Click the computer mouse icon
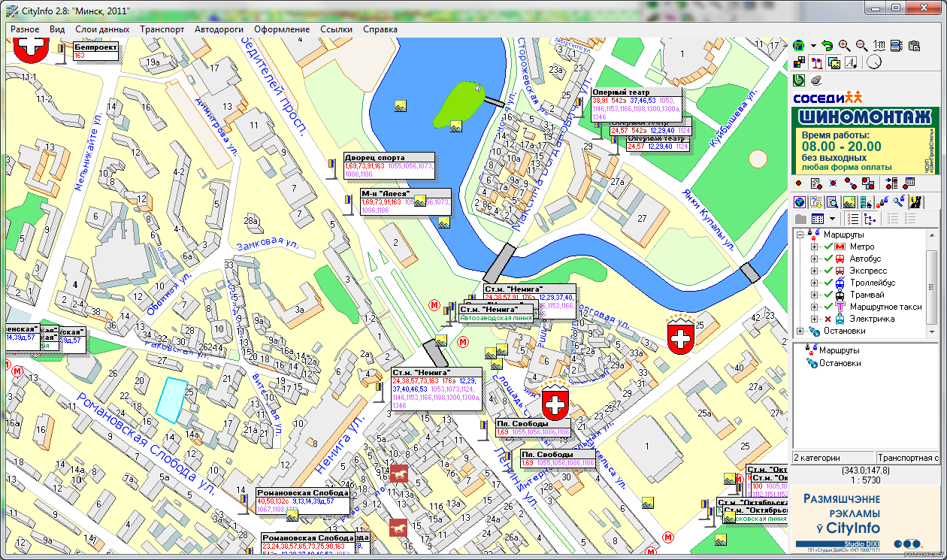The height and width of the screenshot is (560, 947). tap(816, 80)
